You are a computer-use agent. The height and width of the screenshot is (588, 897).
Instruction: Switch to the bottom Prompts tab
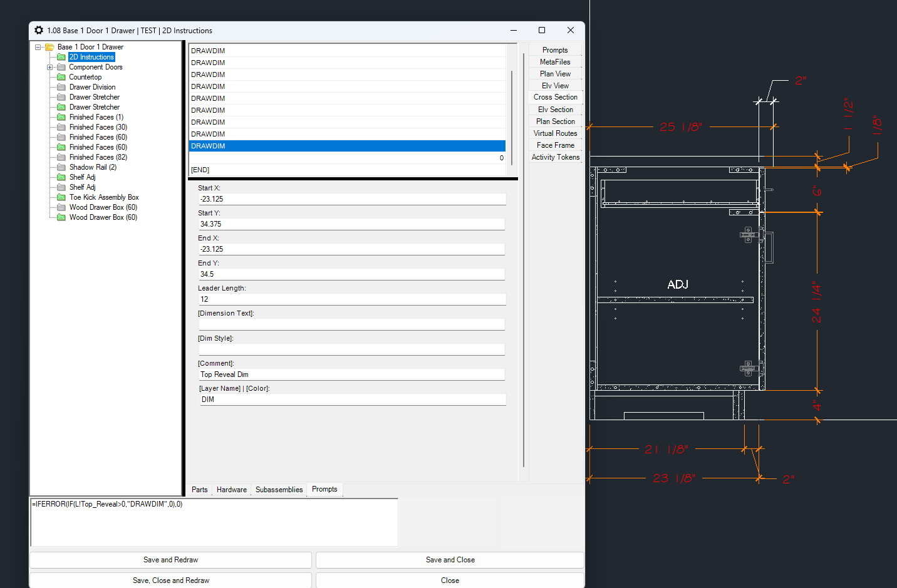(x=324, y=489)
